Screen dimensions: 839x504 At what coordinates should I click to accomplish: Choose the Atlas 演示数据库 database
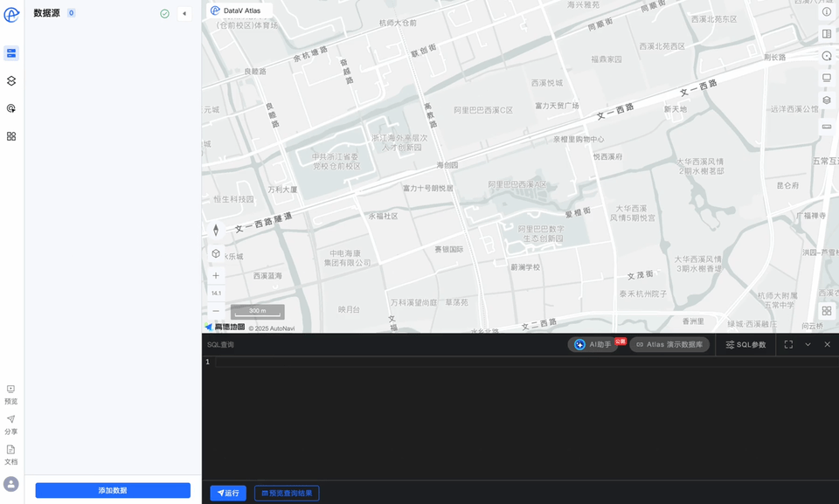click(669, 344)
